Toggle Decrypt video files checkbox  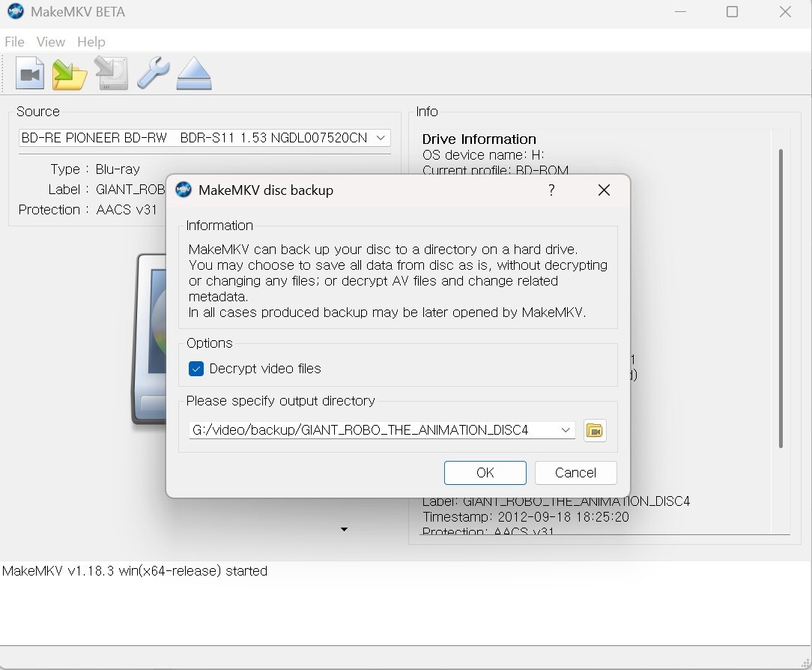[196, 369]
